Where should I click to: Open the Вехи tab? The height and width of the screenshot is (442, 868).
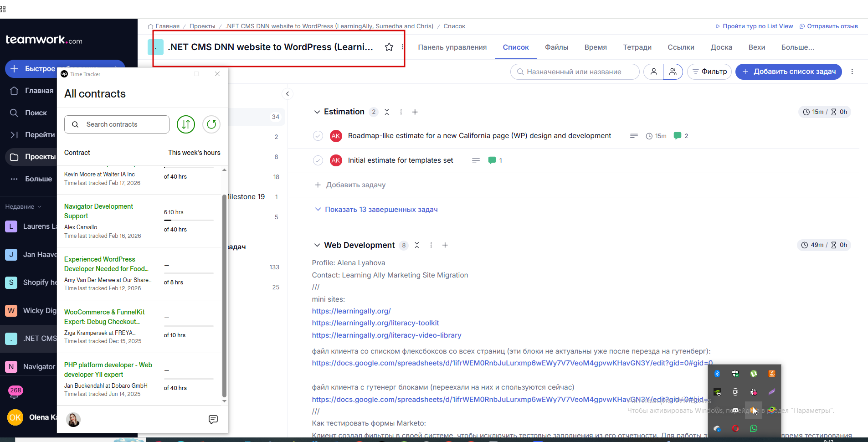[757, 47]
